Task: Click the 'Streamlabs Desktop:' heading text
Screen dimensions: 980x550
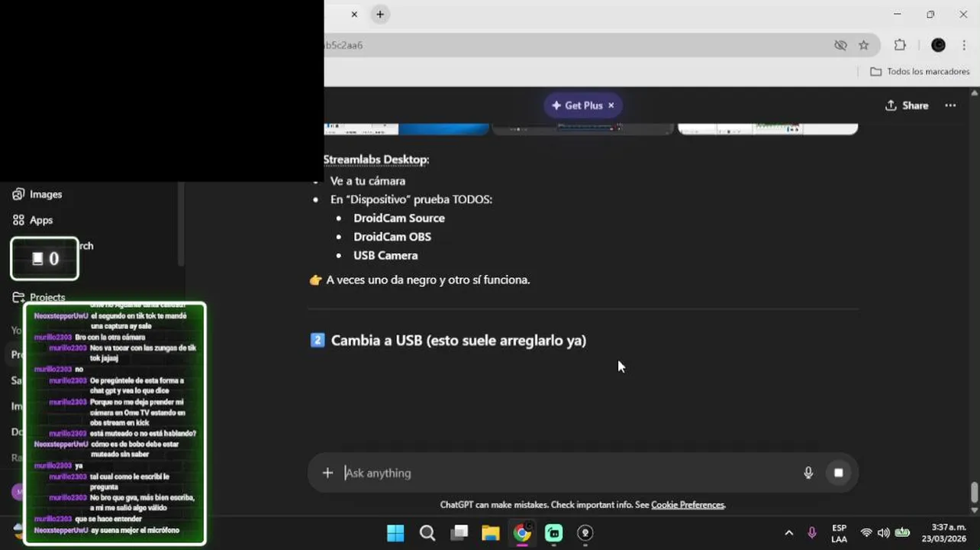Action: click(376, 160)
